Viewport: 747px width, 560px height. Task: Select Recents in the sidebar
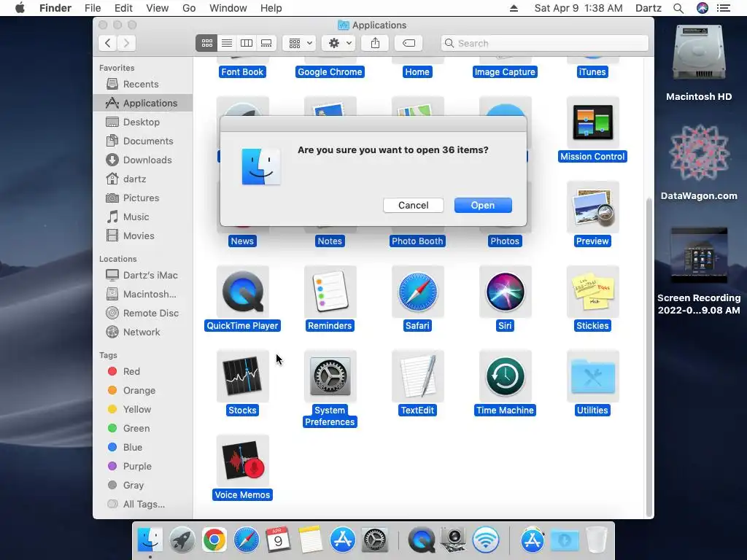pos(142,85)
